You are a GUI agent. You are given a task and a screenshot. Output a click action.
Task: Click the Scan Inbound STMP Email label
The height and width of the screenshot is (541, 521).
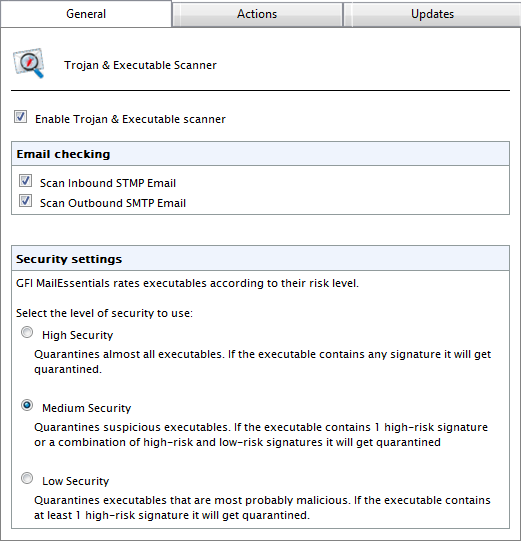108,183
